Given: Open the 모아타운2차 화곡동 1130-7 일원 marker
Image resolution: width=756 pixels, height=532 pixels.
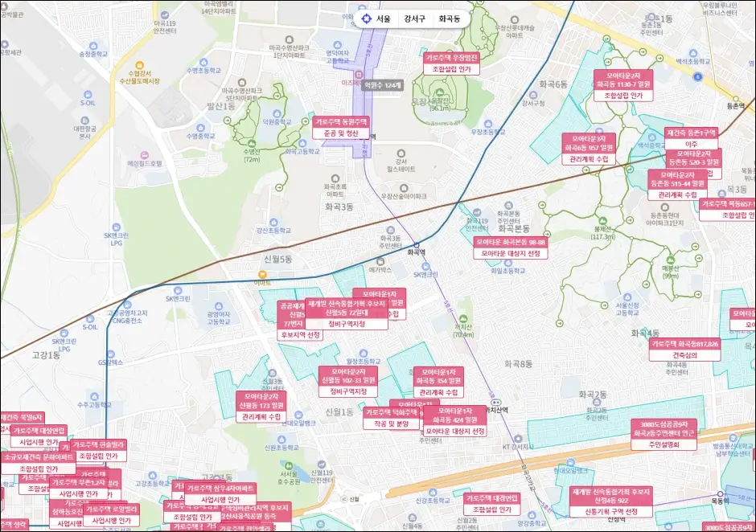Looking at the screenshot, I should (623, 86).
